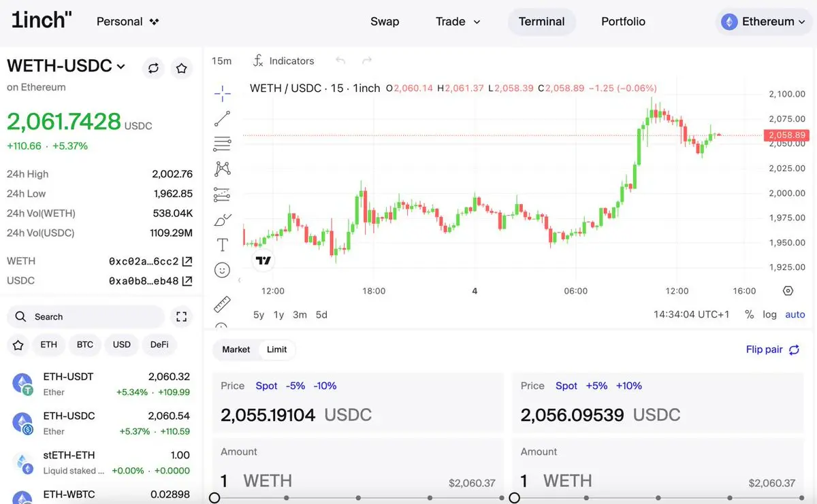Select the trend line drawing tool
The height and width of the screenshot is (504, 817).
[x=222, y=118]
